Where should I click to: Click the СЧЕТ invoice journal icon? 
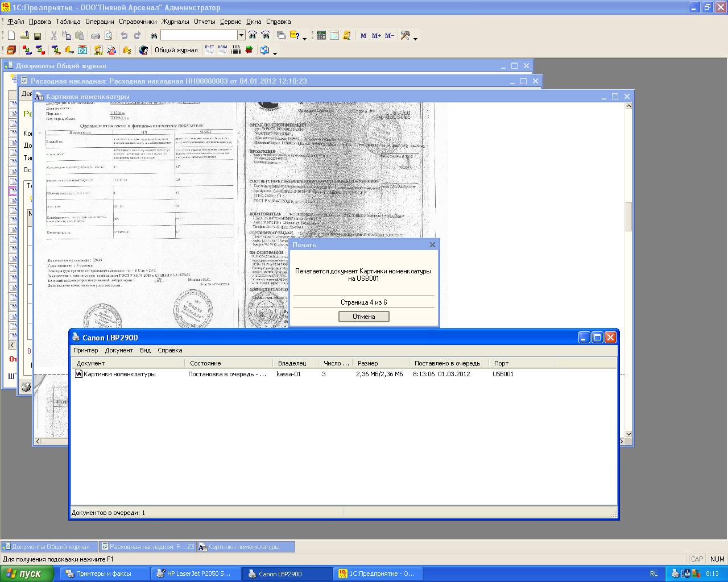point(210,50)
